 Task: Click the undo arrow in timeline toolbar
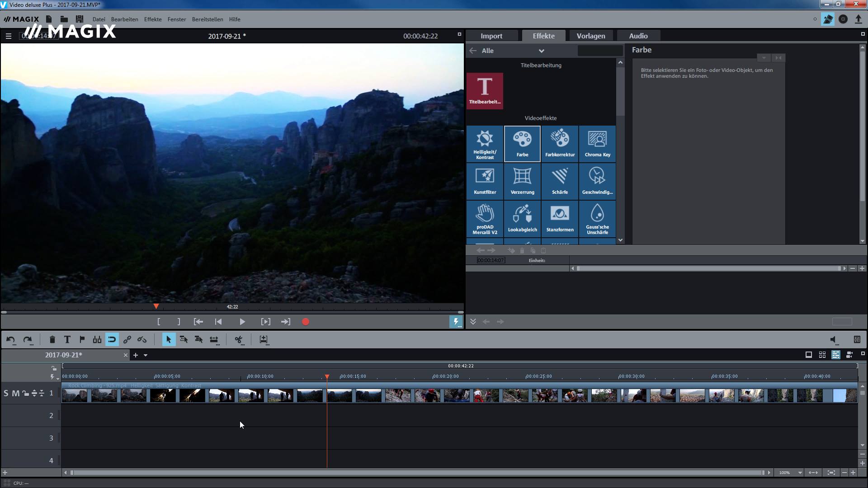pyautogui.click(x=11, y=339)
